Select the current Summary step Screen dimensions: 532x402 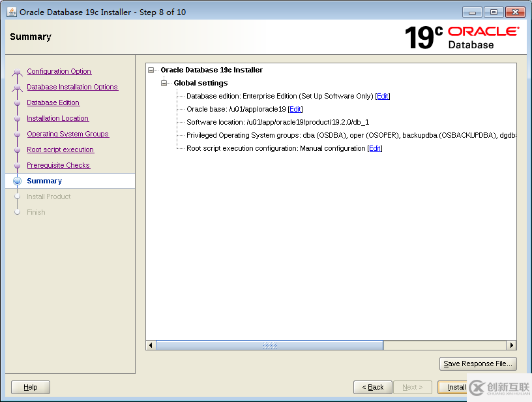pos(44,181)
